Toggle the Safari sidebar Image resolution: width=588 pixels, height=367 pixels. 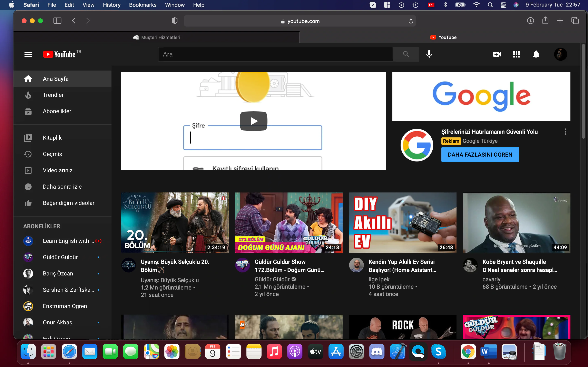coord(57,21)
